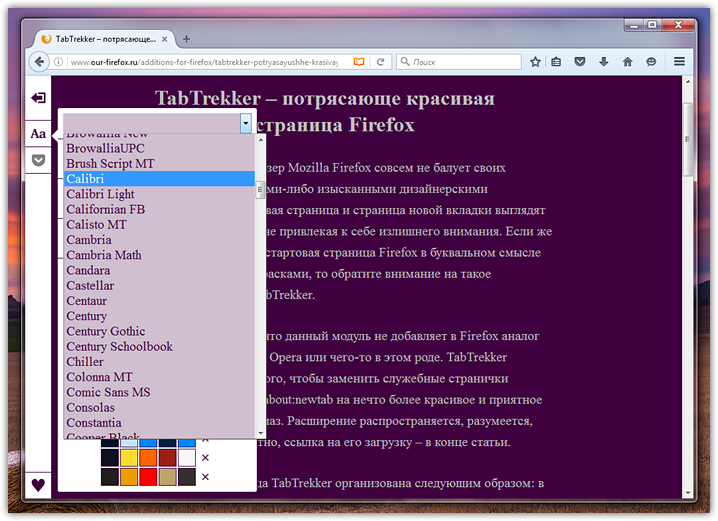Viewport: 718px width, 521px height.
Task: Select Constantia entry
Action: pyautogui.click(x=159, y=423)
